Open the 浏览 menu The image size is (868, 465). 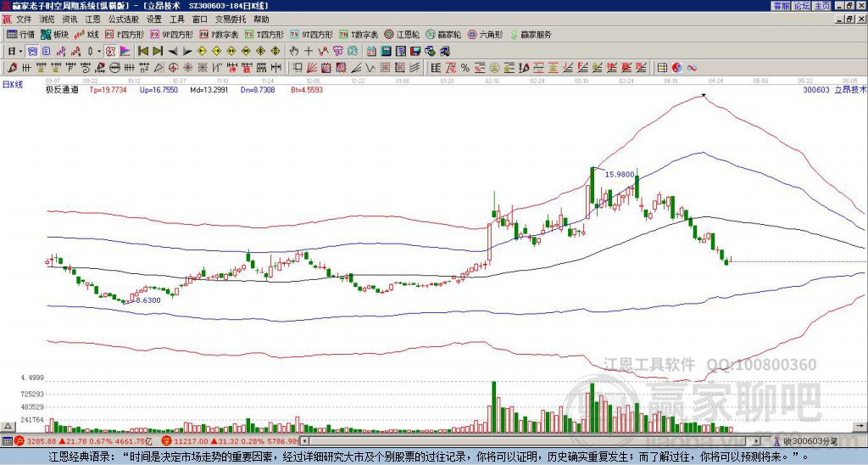coord(47,20)
